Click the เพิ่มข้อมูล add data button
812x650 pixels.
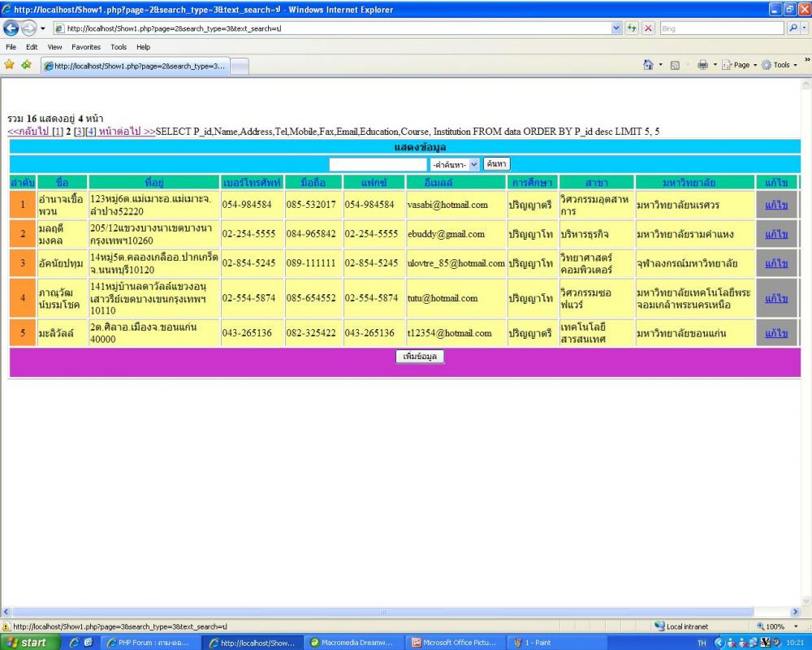420,357
